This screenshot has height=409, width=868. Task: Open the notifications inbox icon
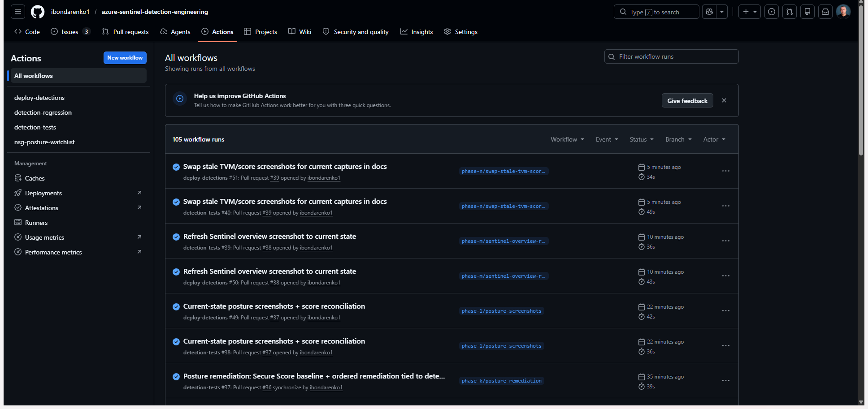[825, 12]
